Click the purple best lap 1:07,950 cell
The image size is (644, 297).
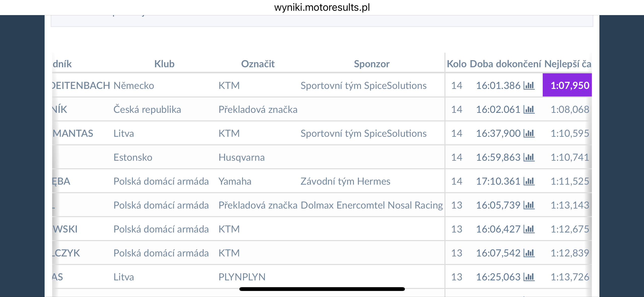567,85
